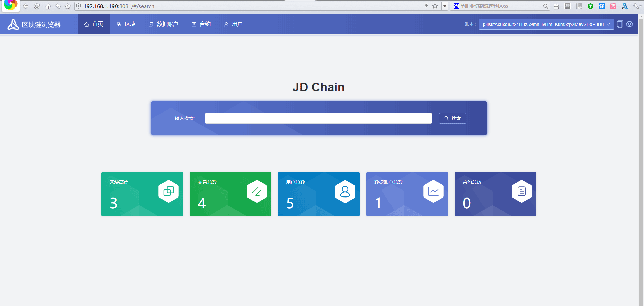Open the browser tools wrench menu
Viewport: 644px width, 306px height.
coord(637,6)
